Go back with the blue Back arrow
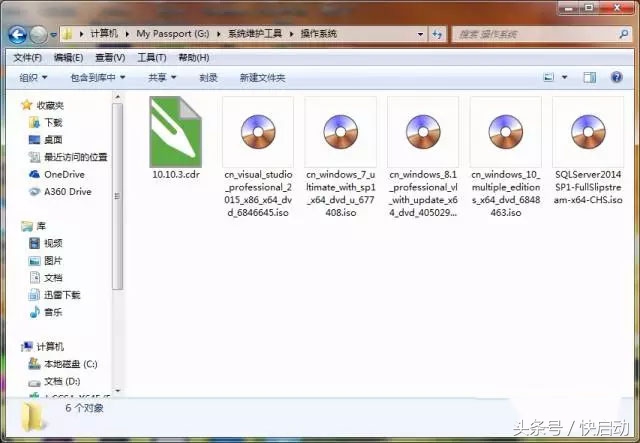The height and width of the screenshot is (443, 640). click(x=18, y=35)
